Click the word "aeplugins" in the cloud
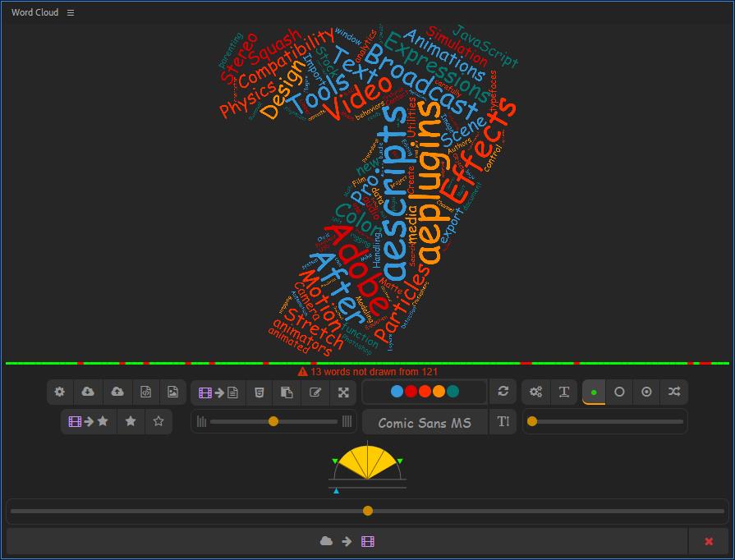 tap(430, 183)
